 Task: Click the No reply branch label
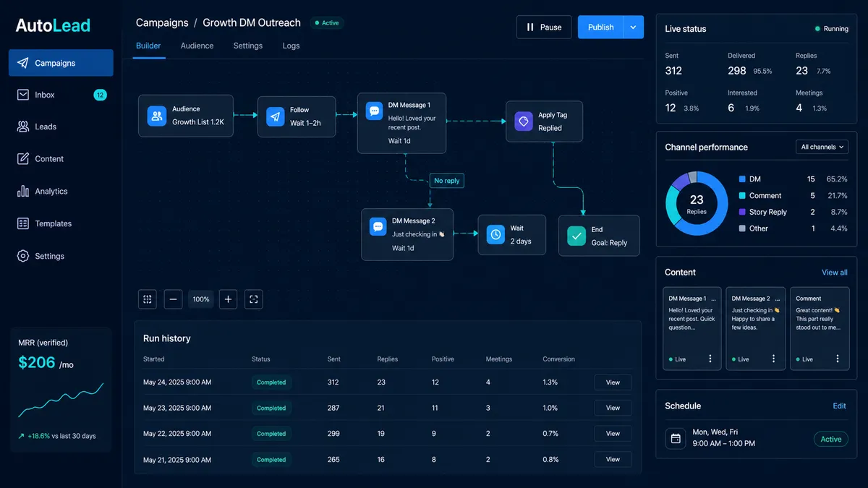446,181
